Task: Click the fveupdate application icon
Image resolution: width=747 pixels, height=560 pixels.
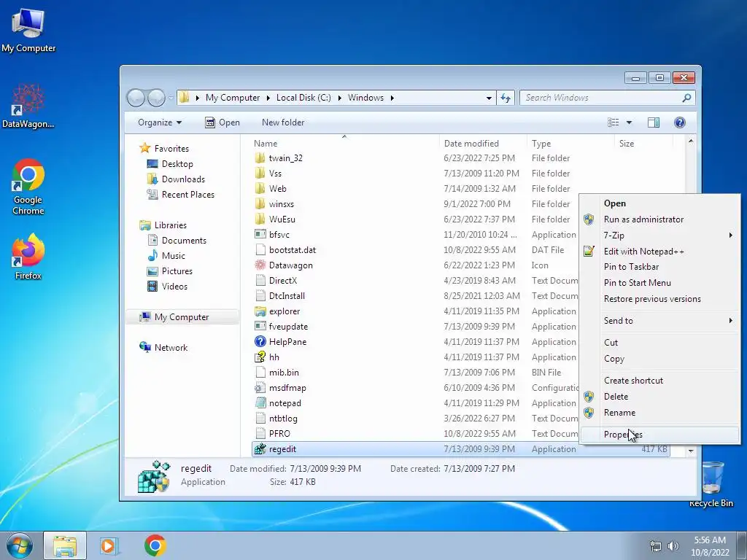Action: tap(260, 326)
